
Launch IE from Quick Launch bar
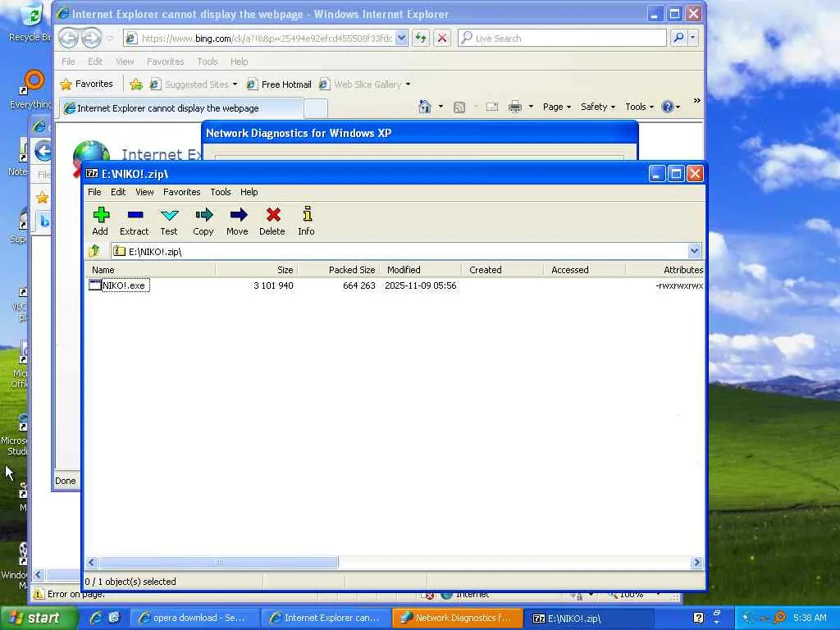(97, 618)
